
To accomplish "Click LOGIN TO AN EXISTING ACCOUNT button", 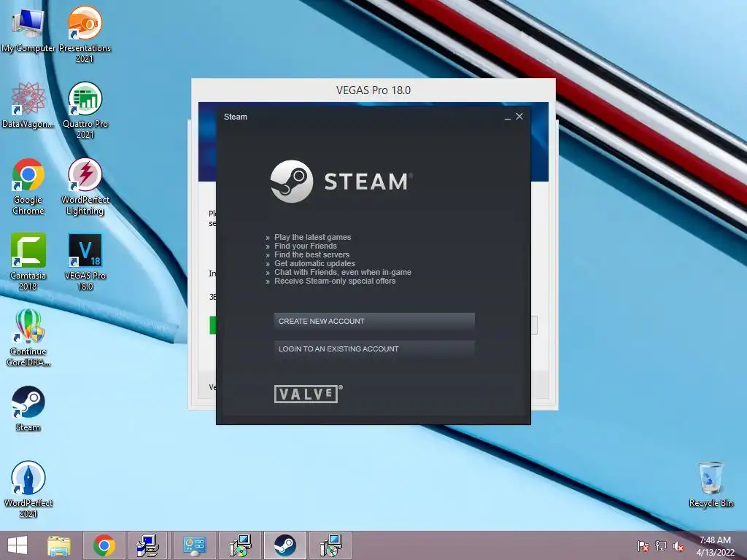I will [374, 349].
